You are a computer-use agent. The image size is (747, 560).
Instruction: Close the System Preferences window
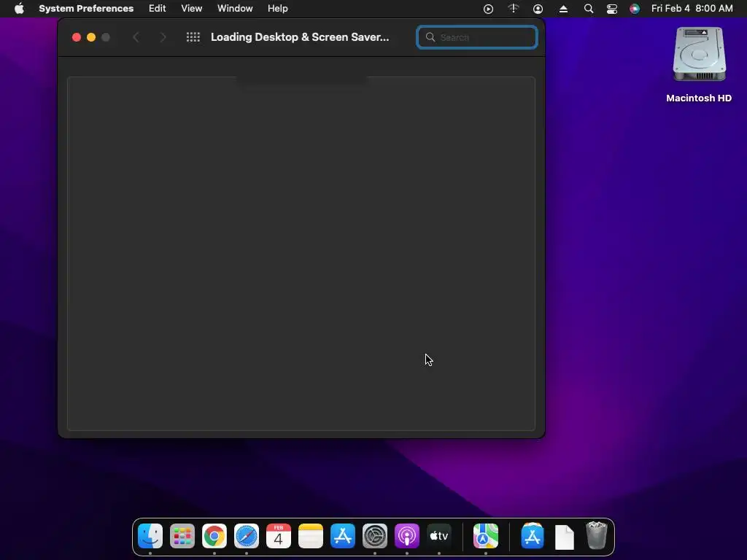(76, 37)
